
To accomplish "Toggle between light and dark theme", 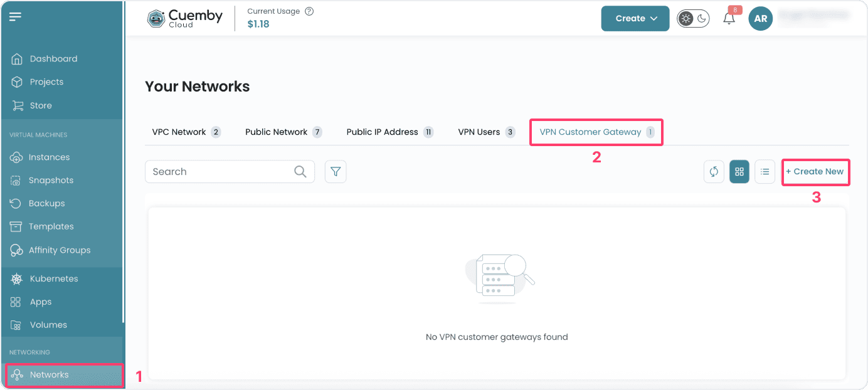I will tap(692, 18).
